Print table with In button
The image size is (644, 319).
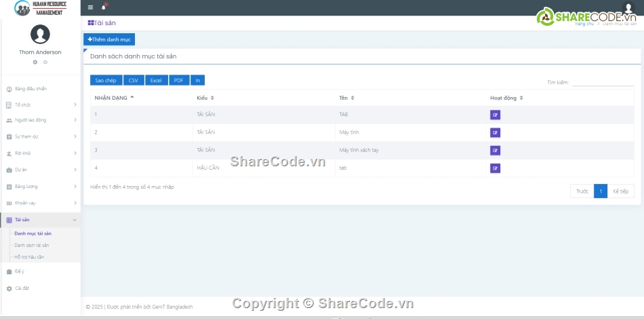tap(197, 80)
